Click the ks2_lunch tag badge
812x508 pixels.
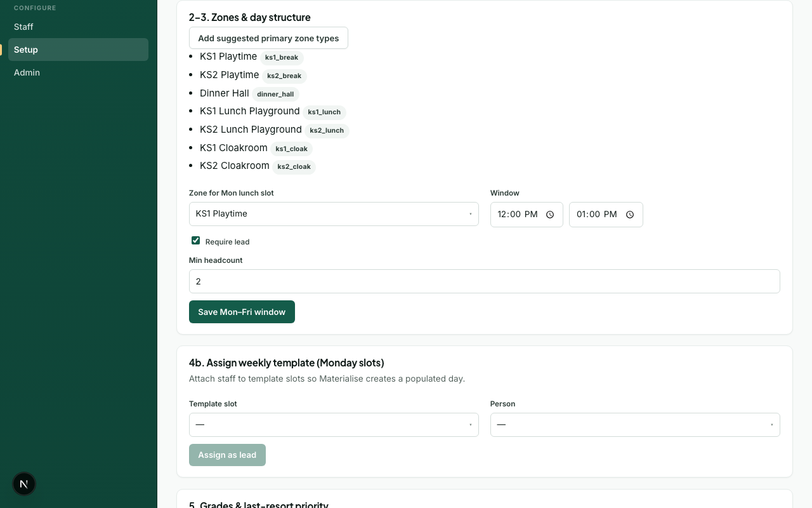click(327, 130)
